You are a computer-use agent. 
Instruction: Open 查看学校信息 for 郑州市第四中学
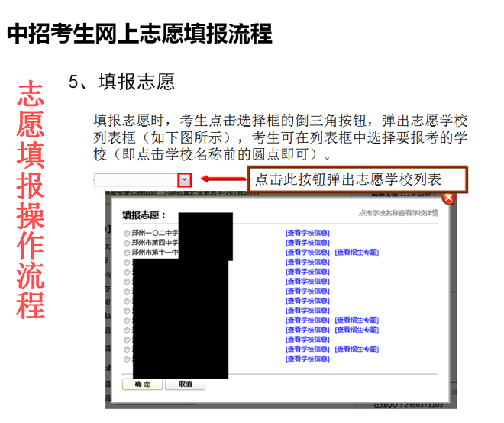307,243
